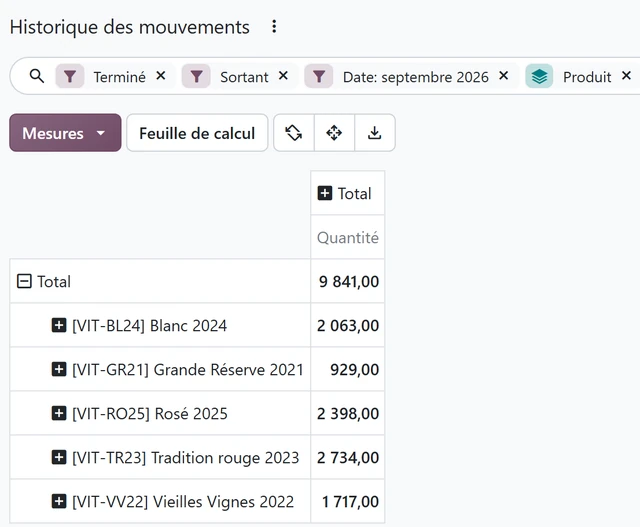Expand the [VIT-RO25] Rosé 2025 row
The image size is (640, 527).
click(x=59, y=414)
